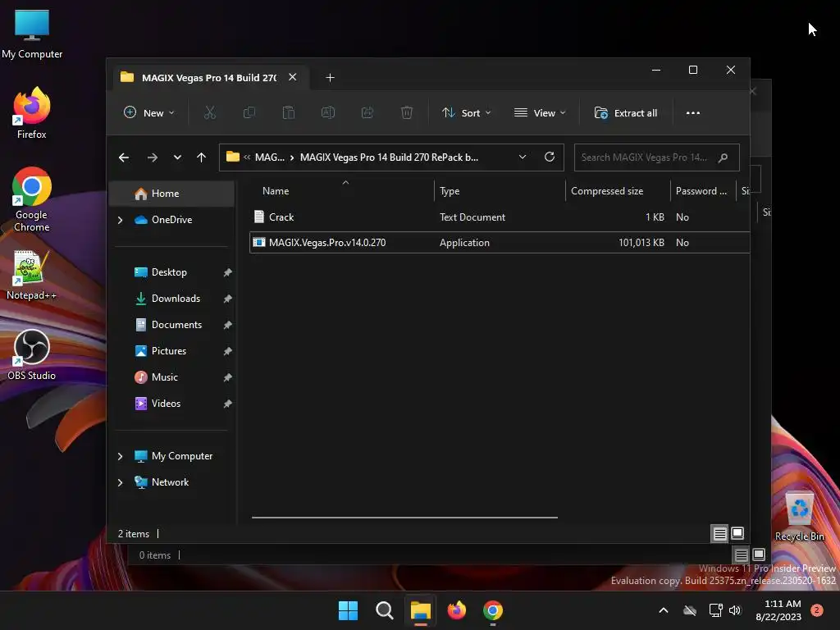Image resolution: width=840 pixels, height=630 pixels.
Task: Add a new File Explorer tab
Action: pos(330,78)
